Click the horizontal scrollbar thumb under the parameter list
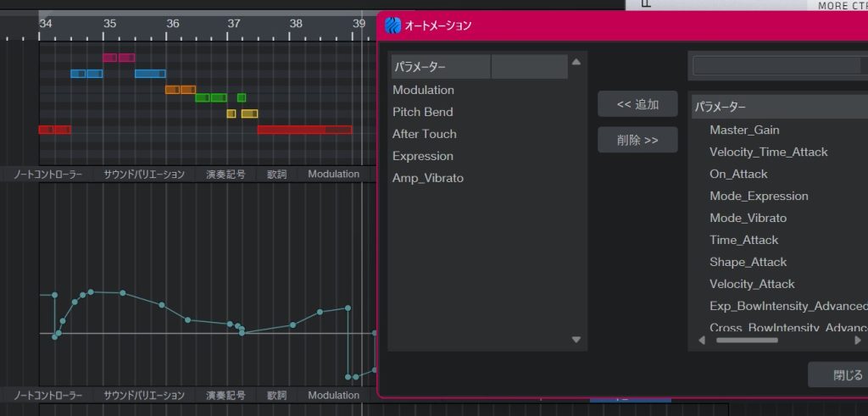This screenshot has height=416, width=868. [x=746, y=340]
